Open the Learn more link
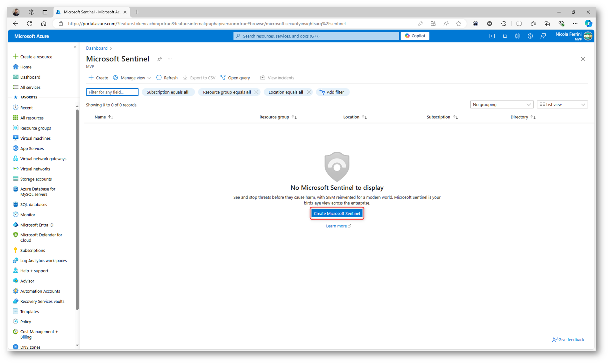 [338, 226]
